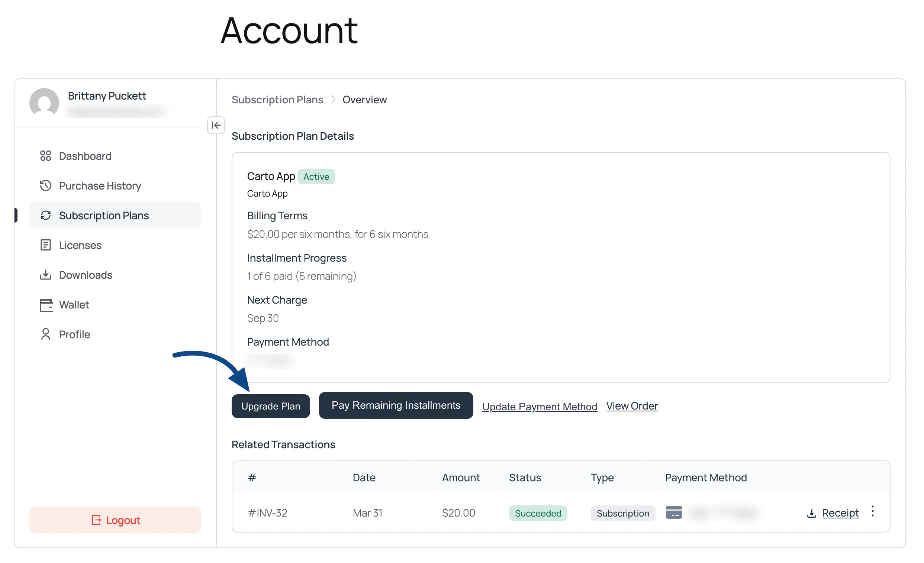Viewport: 924px width, 563px height.
Task: Download the Receipt for INV-32
Action: (x=840, y=513)
